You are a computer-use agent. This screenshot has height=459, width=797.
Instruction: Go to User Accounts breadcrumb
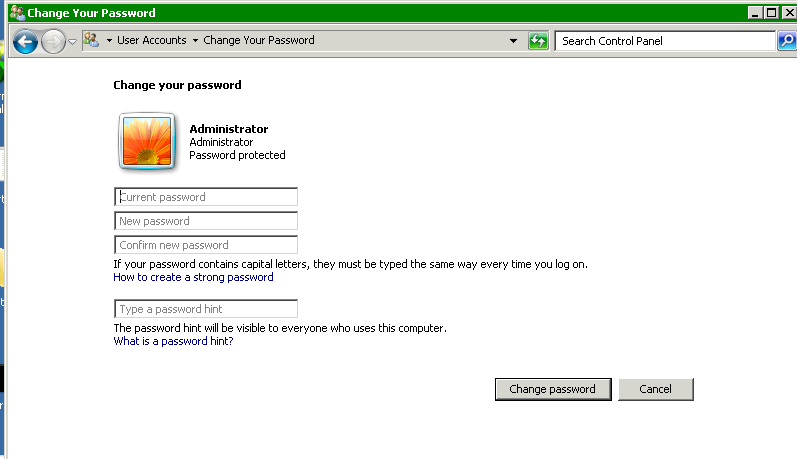click(151, 41)
